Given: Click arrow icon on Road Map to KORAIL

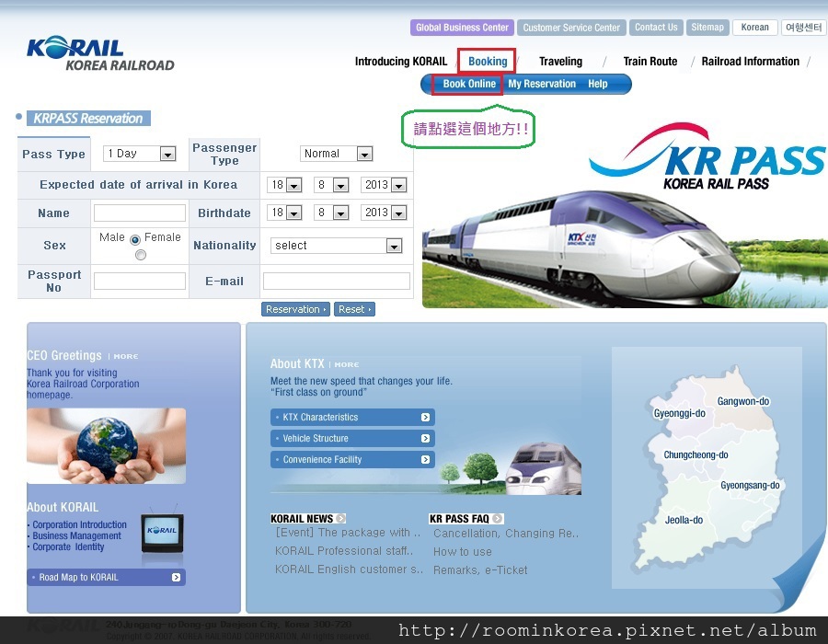Looking at the screenshot, I should coord(176,577).
